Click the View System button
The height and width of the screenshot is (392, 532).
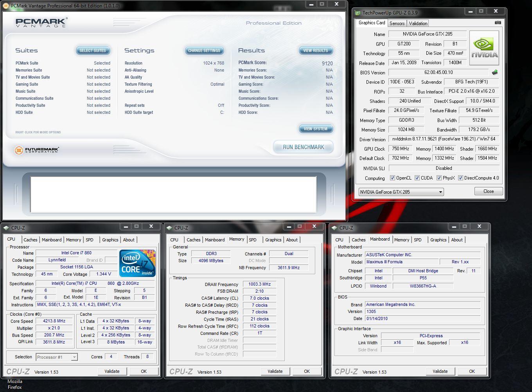click(x=316, y=129)
